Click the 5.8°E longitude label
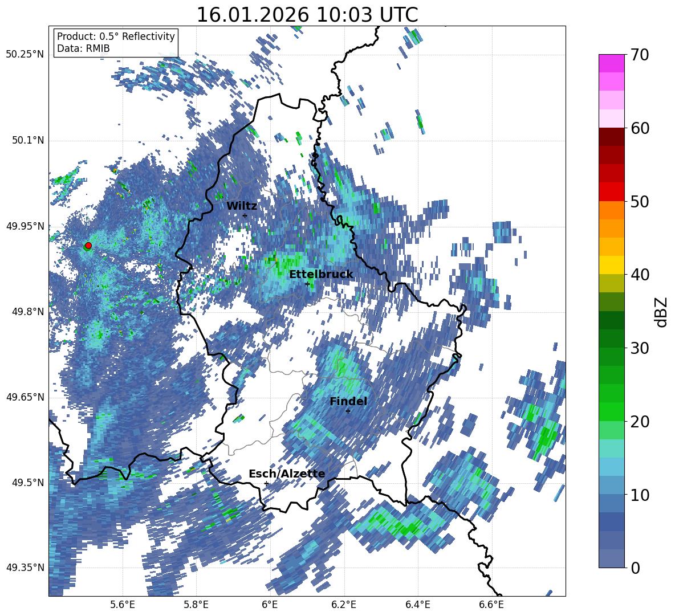Viewport: 675px width, 616px height. point(196,605)
